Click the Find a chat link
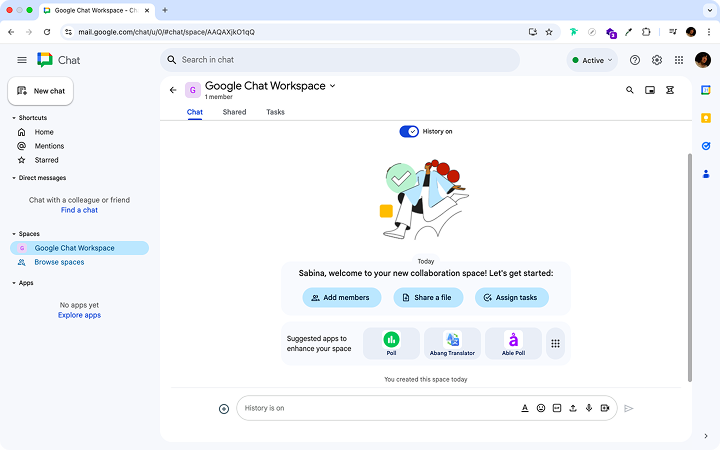 (79, 210)
